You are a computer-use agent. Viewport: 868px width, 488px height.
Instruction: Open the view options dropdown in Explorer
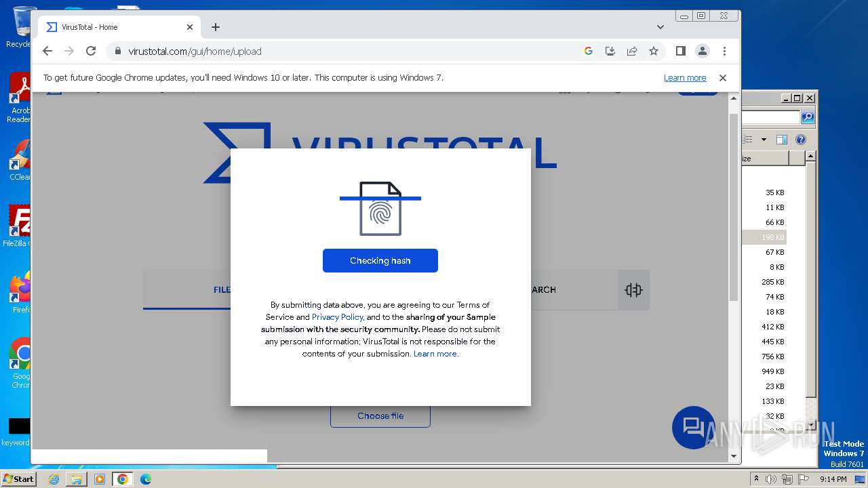pos(764,140)
